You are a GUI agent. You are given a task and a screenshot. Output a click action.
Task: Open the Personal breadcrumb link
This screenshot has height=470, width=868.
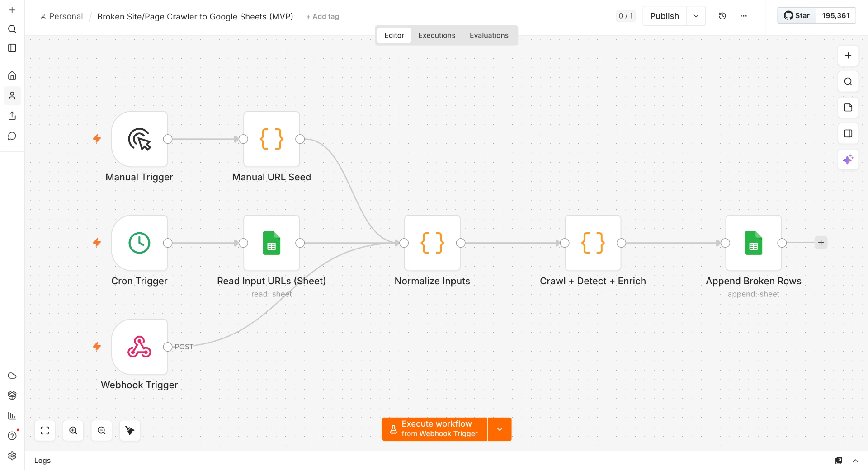pos(61,16)
